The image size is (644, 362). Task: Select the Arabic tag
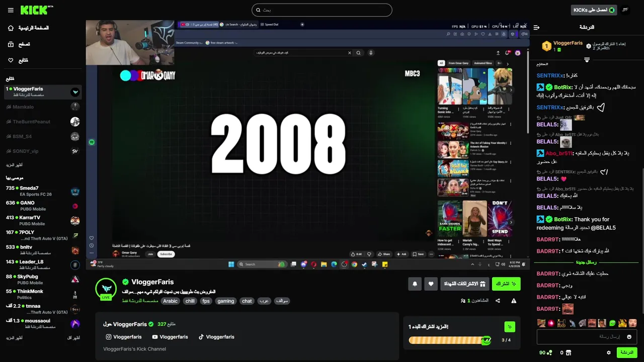pos(170,301)
